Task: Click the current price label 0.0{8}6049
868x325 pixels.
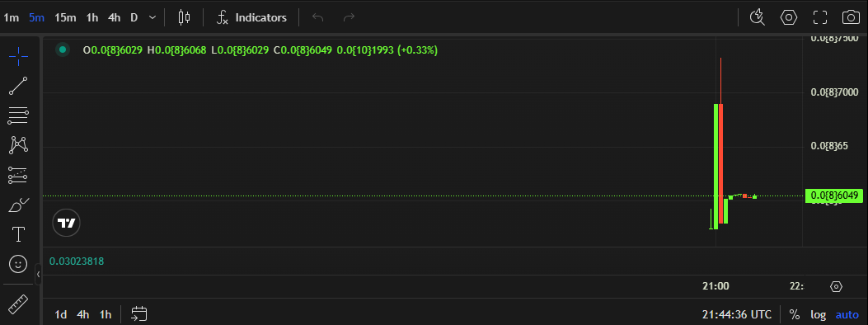Action: pyautogui.click(x=833, y=195)
